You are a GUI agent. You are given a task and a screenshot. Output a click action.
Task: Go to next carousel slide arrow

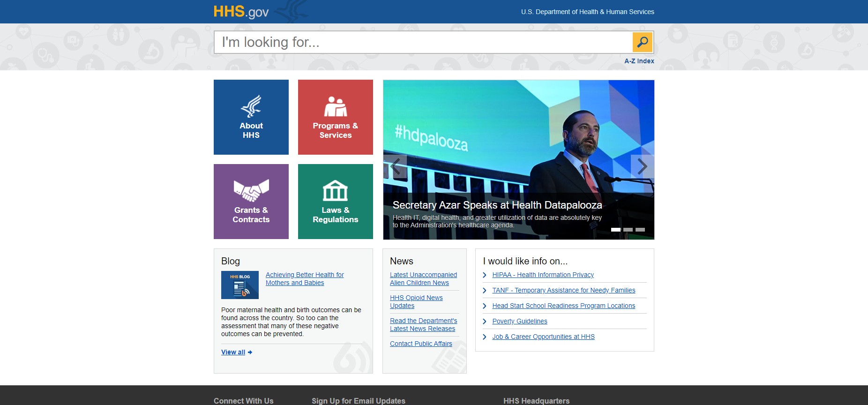(x=642, y=166)
